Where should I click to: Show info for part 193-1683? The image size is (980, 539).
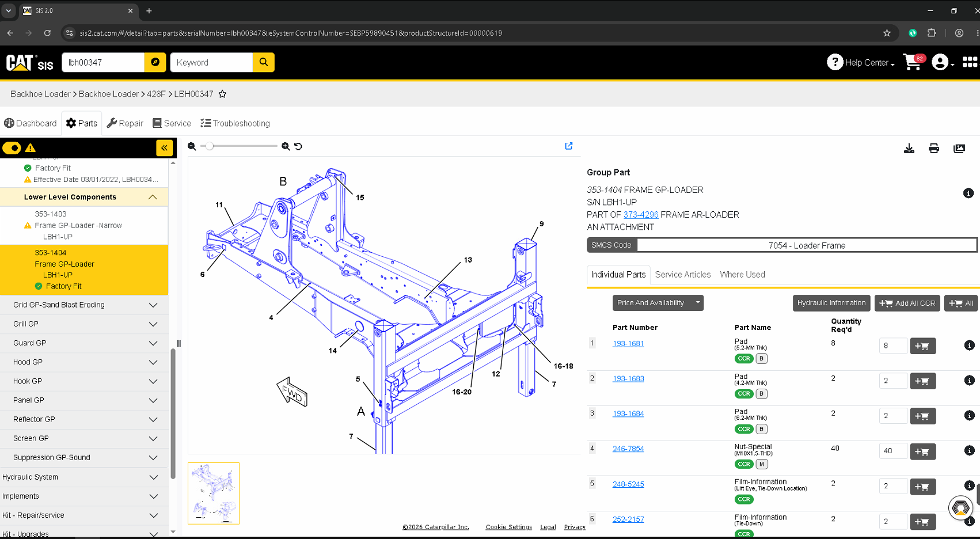point(970,381)
